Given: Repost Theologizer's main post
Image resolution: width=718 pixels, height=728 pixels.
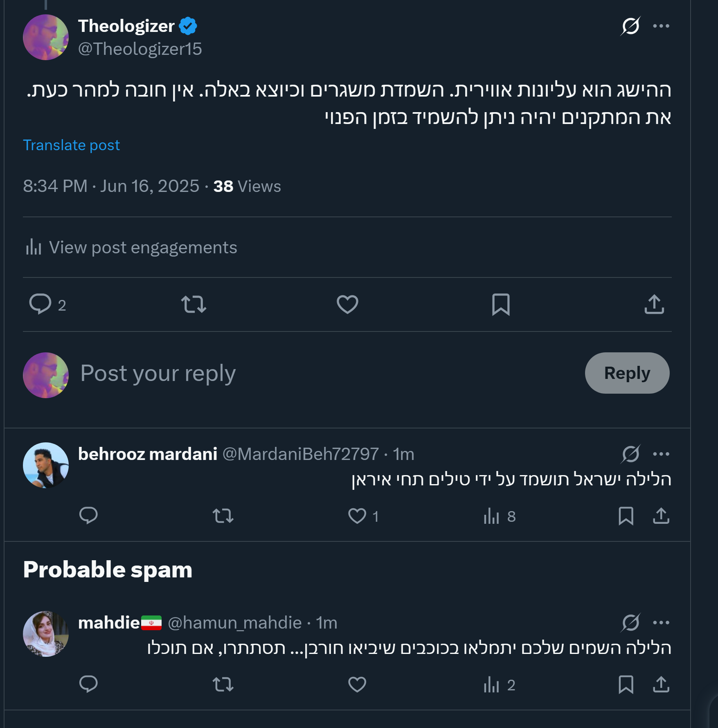Looking at the screenshot, I should [194, 304].
